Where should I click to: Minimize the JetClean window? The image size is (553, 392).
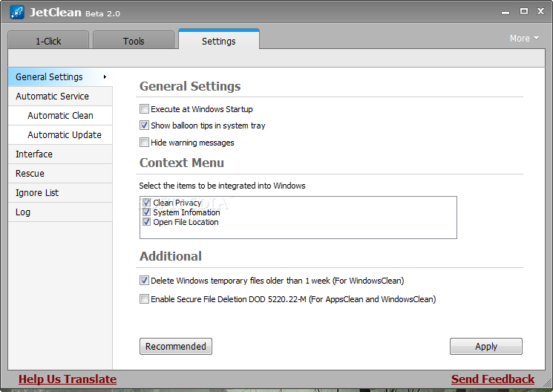(505, 13)
